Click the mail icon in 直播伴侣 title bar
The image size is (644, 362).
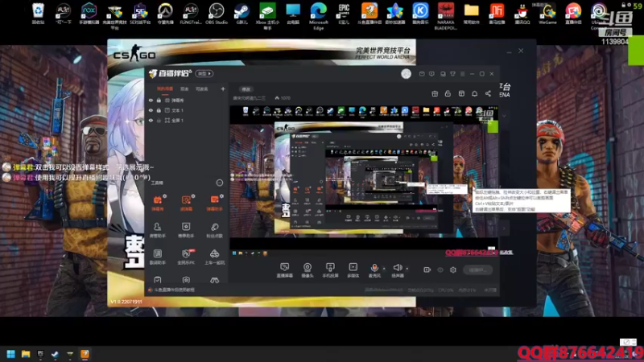pyautogui.click(x=422, y=74)
